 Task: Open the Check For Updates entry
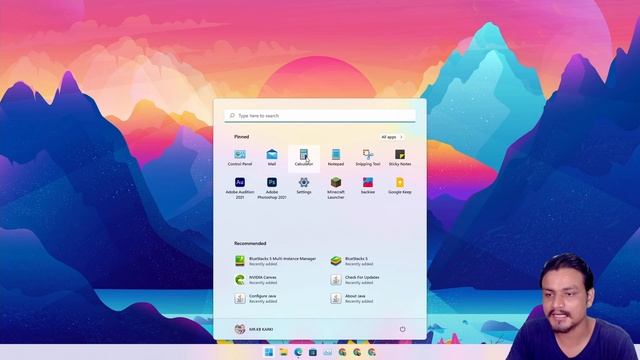coord(355,280)
